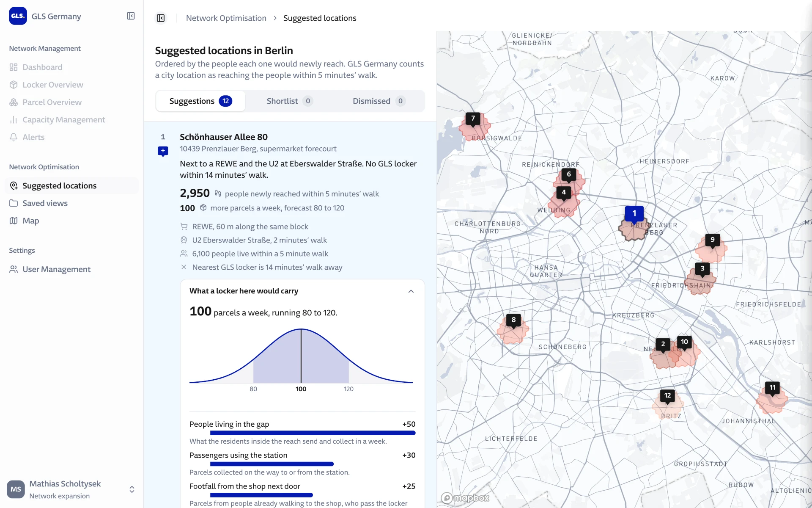This screenshot has width=812, height=508.
Task: Select map marker 2 on the map
Action: click(663, 345)
